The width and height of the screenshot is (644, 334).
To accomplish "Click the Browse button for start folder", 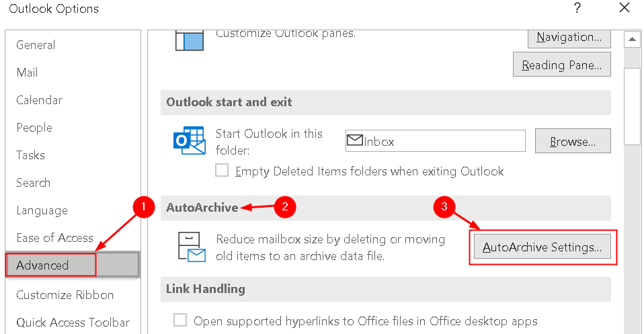I will (x=573, y=142).
